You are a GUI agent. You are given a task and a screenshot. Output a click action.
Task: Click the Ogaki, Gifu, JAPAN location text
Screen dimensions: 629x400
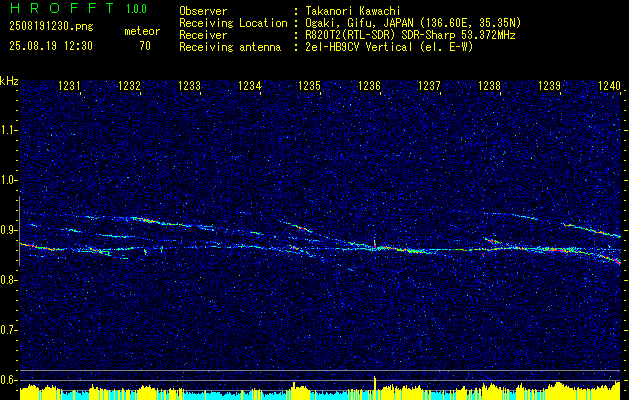[413, 23]
